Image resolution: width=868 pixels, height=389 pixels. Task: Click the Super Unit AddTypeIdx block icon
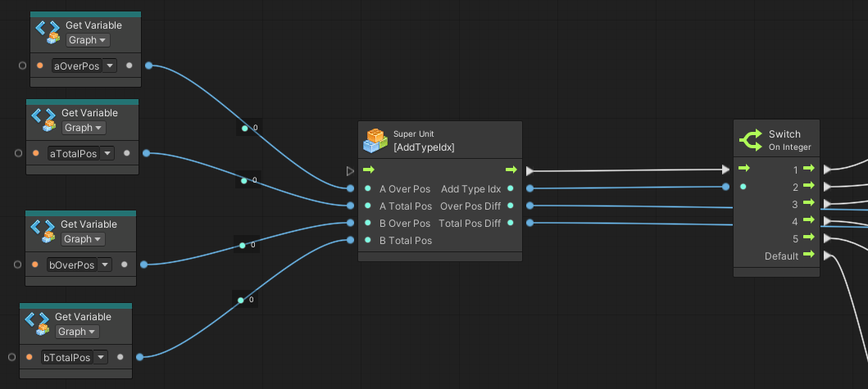pos(375,141)
